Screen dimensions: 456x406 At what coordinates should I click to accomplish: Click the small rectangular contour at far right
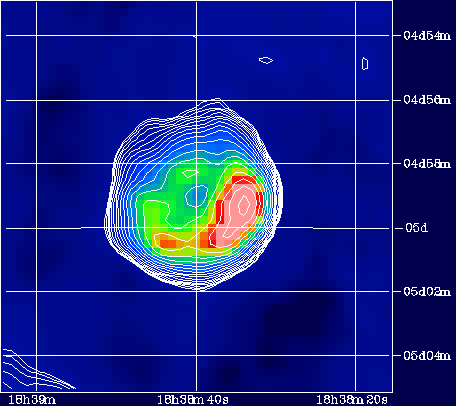(x=365, y=64)
